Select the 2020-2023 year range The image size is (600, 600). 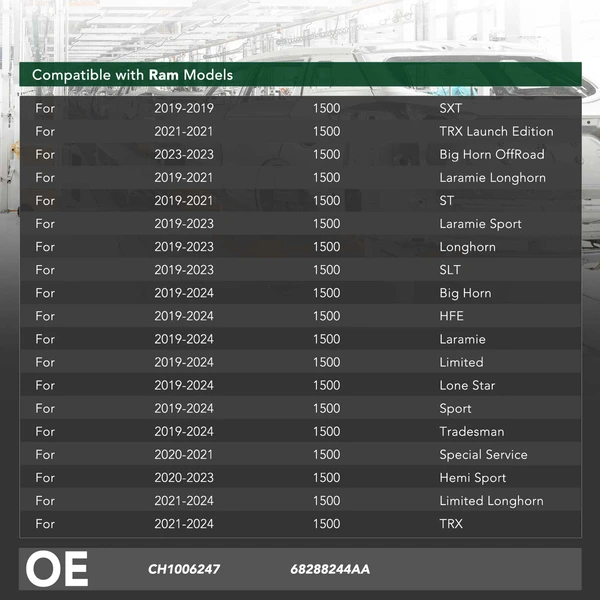point(184,477)
